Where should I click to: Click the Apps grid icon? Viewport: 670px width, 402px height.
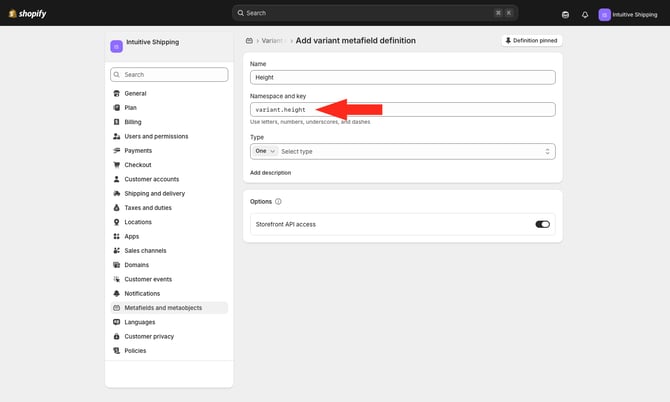tap(116, 236)
